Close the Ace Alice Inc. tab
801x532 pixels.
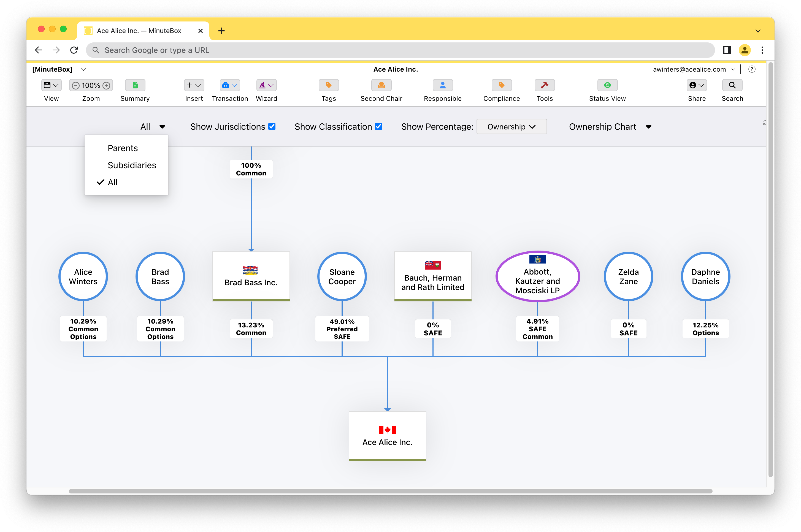pos(200,31)
